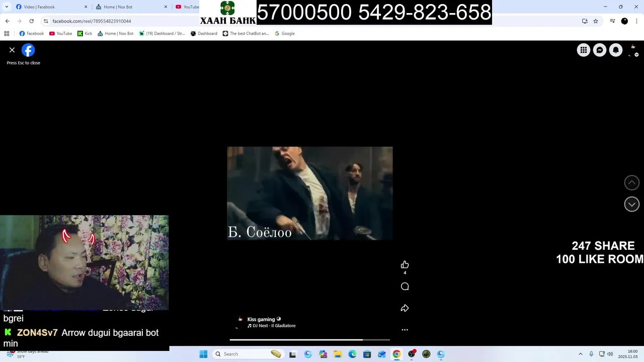The height and width of the screenshot is (362, 644).
Task: Open the Chrome three-dot menu
Action: point(636,21)
